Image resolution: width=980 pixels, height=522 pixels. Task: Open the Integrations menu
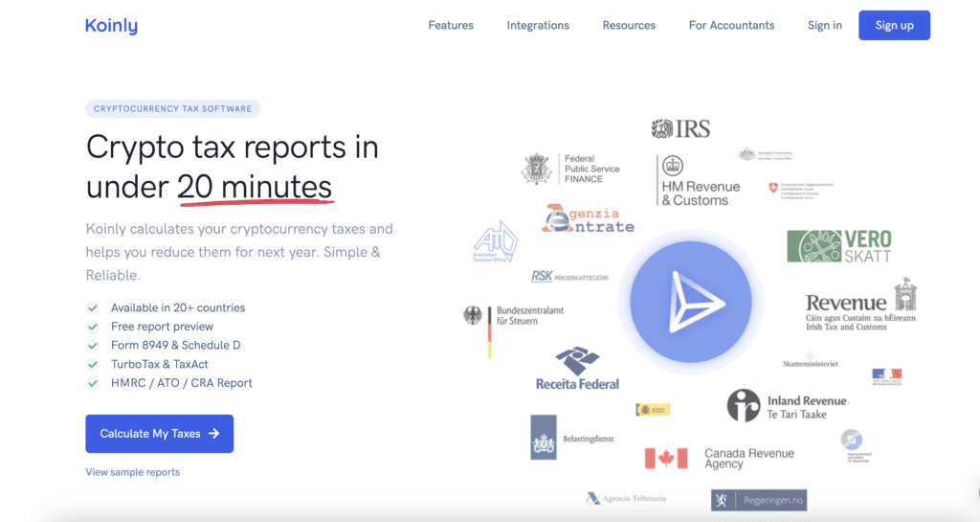click(538, 26)
